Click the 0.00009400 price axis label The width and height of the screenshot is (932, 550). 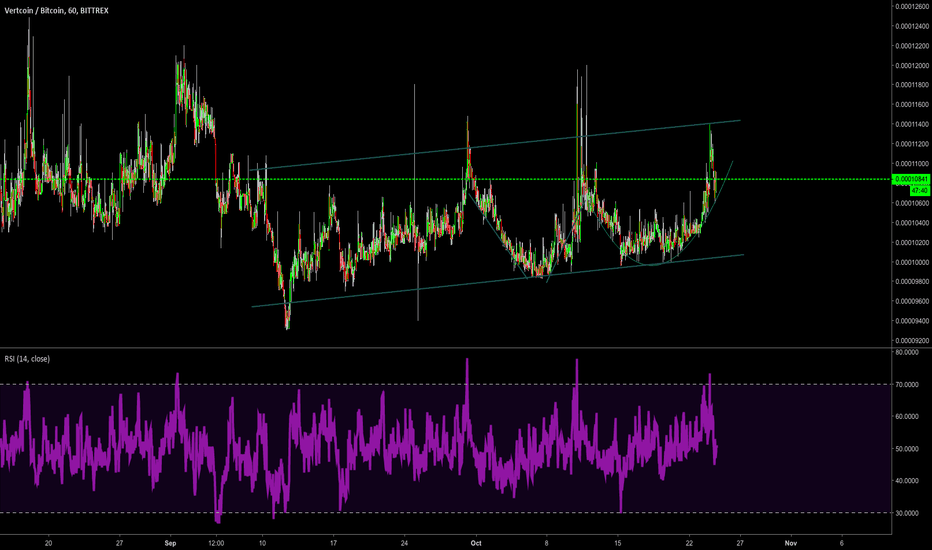pos(912,321)
